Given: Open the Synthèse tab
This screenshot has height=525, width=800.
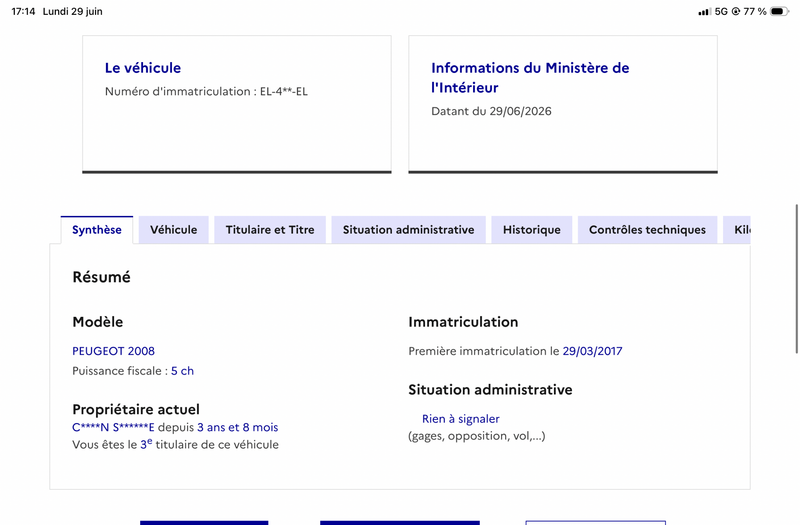Looking at the screenshot, I should (x=97, y=230).
